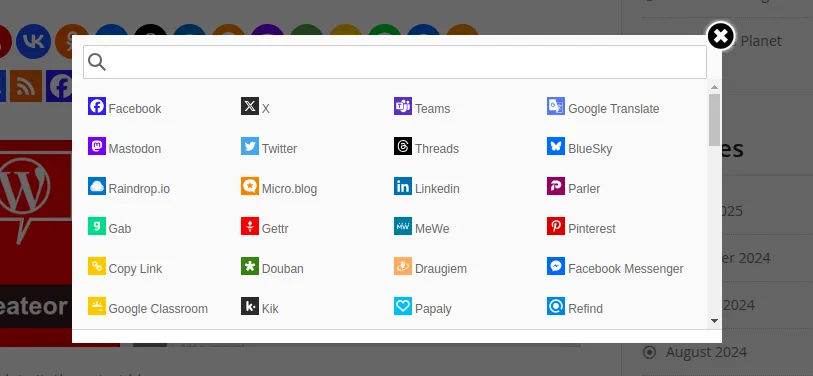Screen dimensions: 813x376
Task: Click the Douban icon
Action: 250,266
